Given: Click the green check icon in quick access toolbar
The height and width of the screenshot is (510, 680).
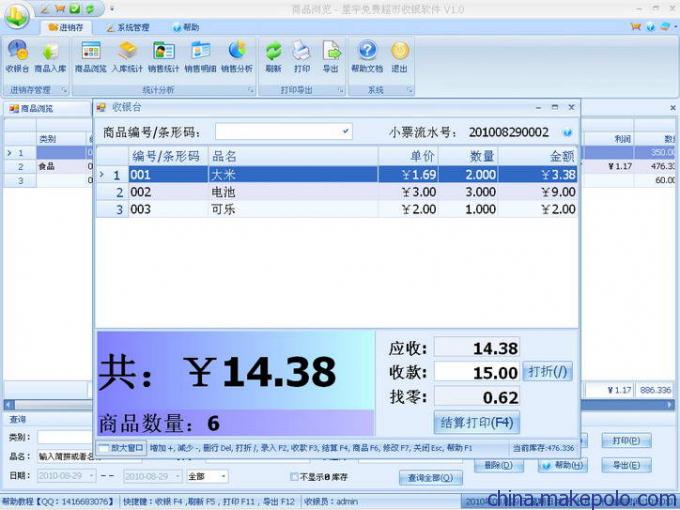Looking at the screenshot, I should click(x=75, y=9).
